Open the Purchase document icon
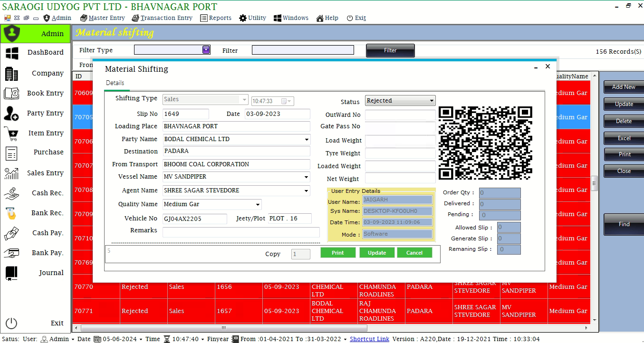 point(11,153)
